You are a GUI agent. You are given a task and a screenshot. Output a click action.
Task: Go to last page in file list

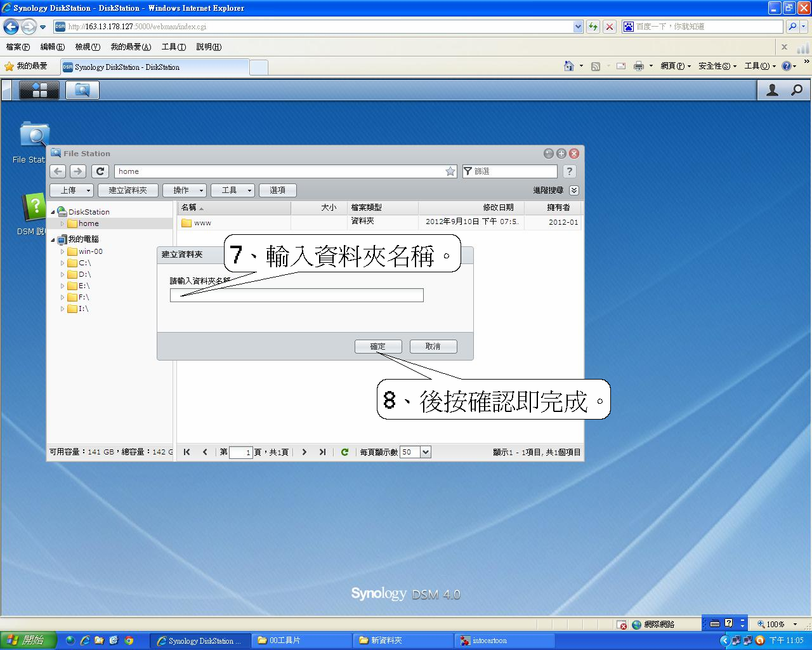(322, 452)
